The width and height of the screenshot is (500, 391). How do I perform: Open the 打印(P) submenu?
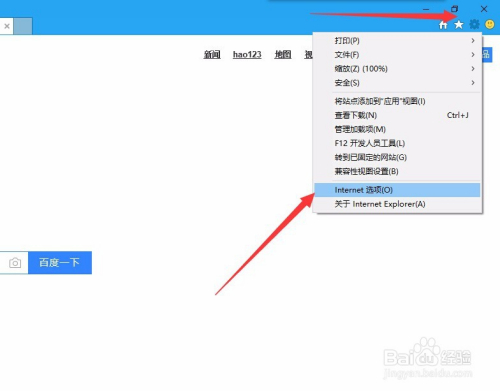(398, 41)
